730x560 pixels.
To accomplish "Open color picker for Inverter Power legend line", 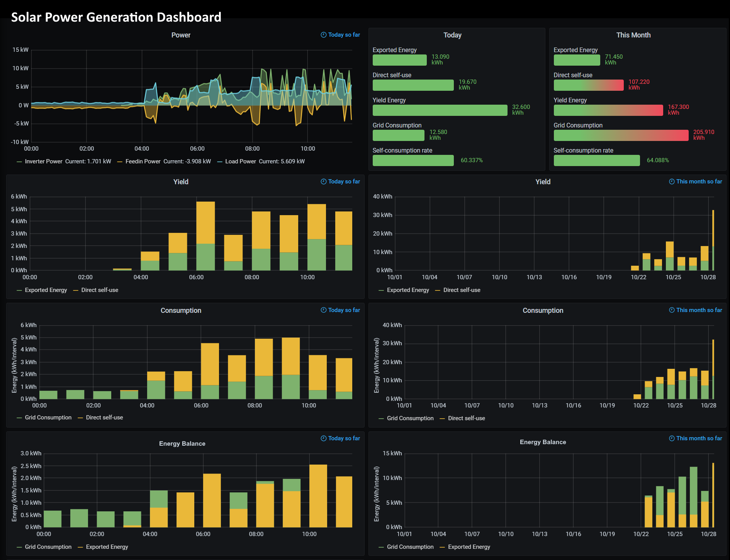I will [19, 162].
